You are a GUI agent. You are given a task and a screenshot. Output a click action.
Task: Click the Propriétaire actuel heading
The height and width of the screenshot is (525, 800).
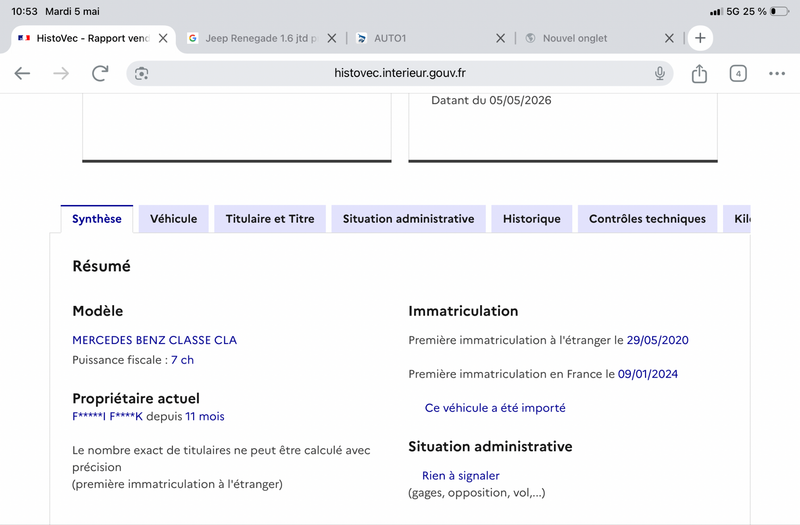point(136,398)
